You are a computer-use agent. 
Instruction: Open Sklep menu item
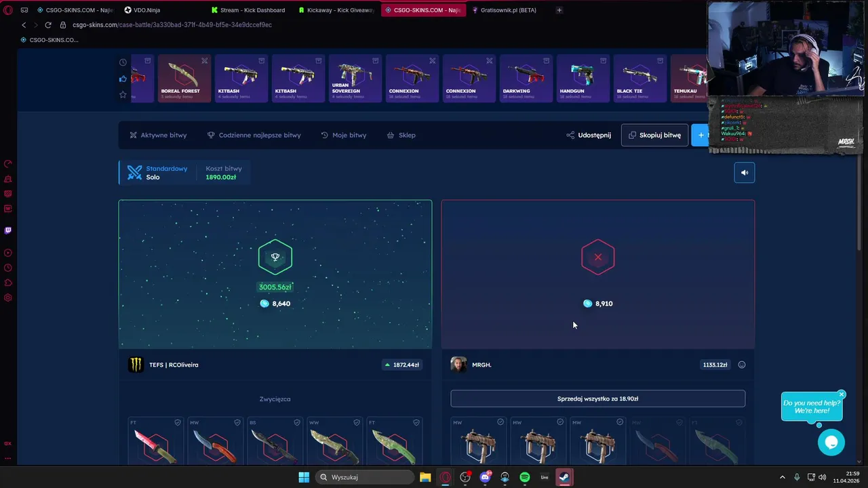point(401,135)
